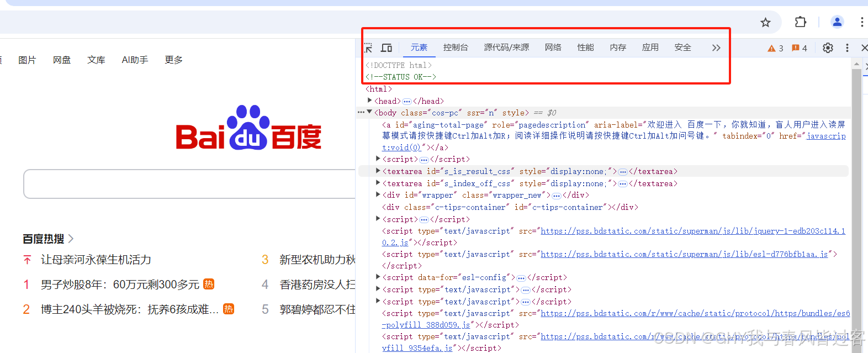Select the html element line
The height and width of the screenshot is (353, 868).
[379, 89]
